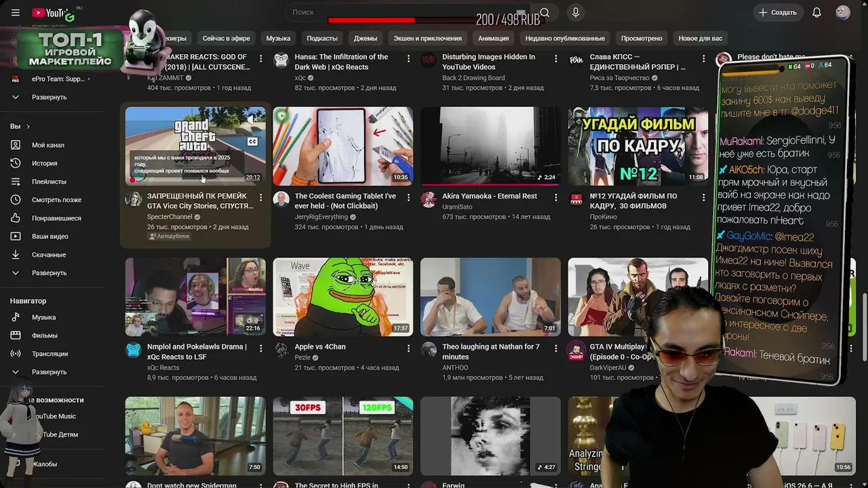The height and width of the screenshot is (488, 868).
Task: Open Плейлисты in the sidebar
Action: point(49,182)
